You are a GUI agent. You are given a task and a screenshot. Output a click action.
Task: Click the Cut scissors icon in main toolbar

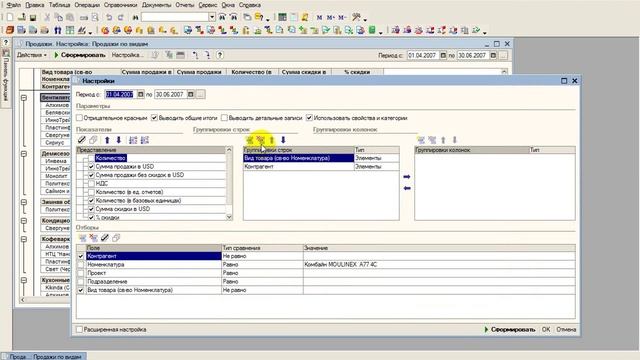coord(47,17)
